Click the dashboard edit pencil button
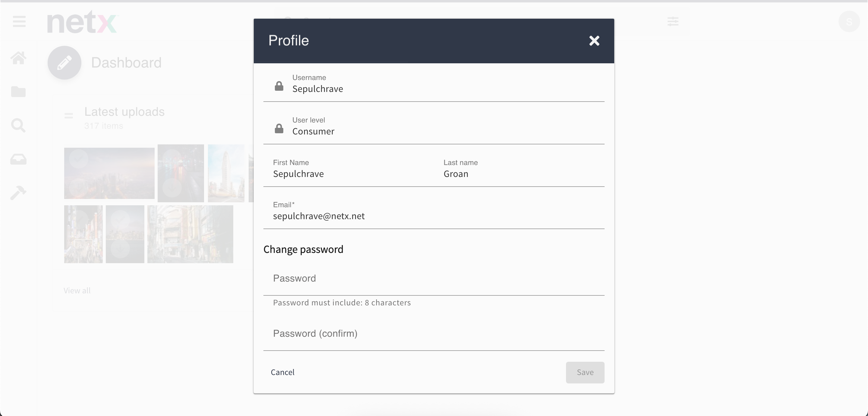 click(64, 63)
